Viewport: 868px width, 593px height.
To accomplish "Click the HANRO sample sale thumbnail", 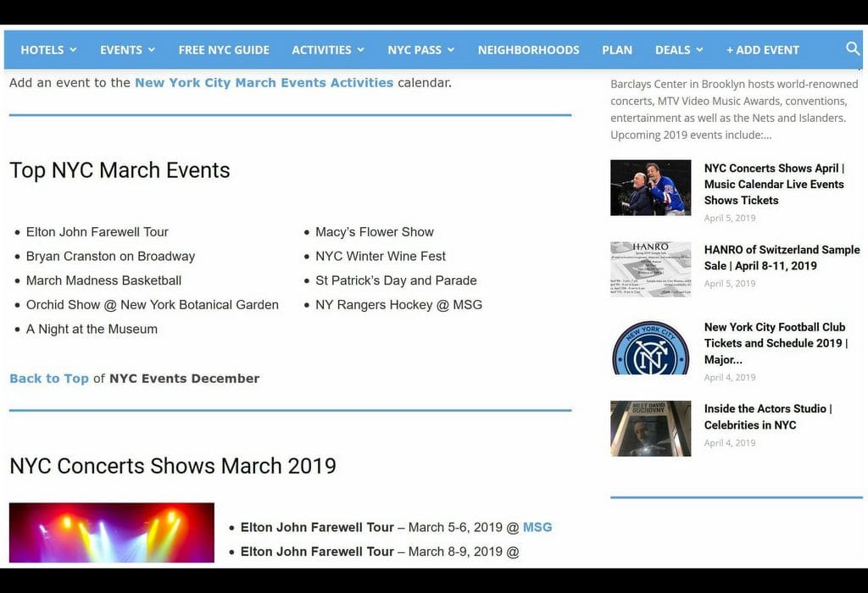I will coord(650,269).
